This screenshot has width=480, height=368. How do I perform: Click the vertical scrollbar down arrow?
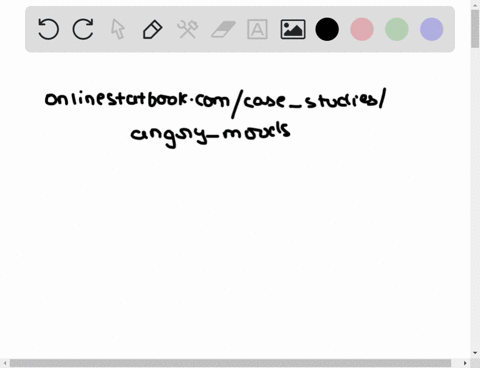pos(475,353)
